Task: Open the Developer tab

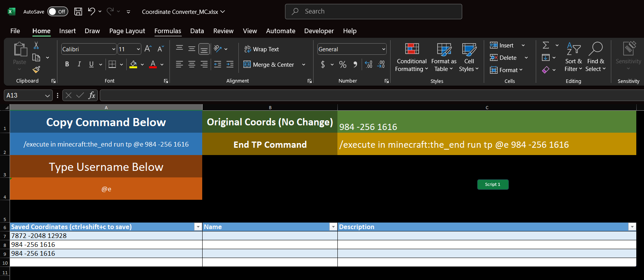Action: pos(319,31)
